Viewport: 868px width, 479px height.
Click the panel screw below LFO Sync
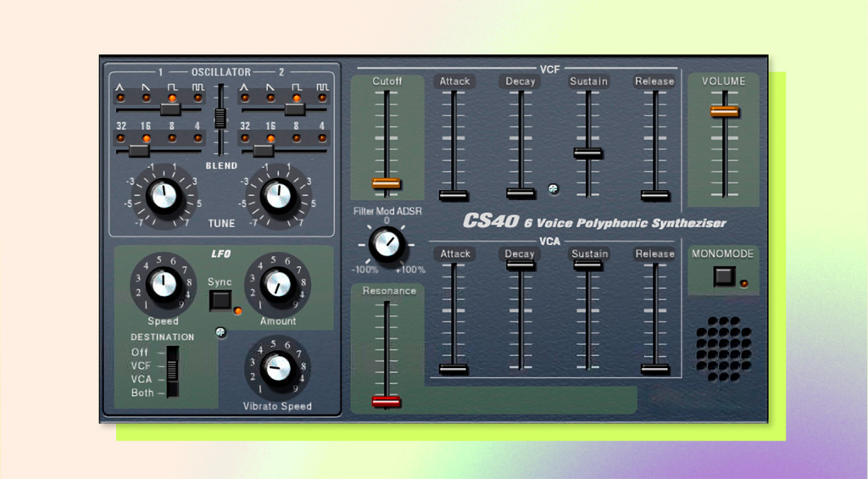pos(221,332)
